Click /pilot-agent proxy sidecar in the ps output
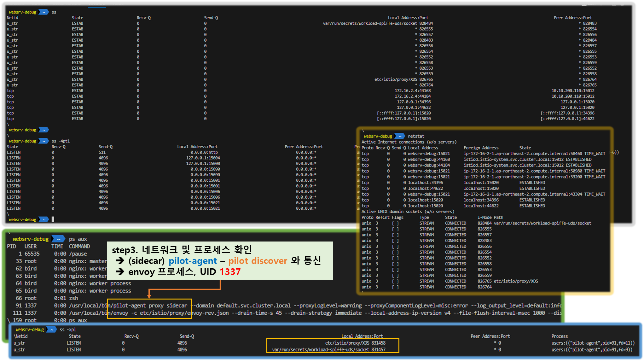The width and height of the screenshot is (644, 361). 148,306
